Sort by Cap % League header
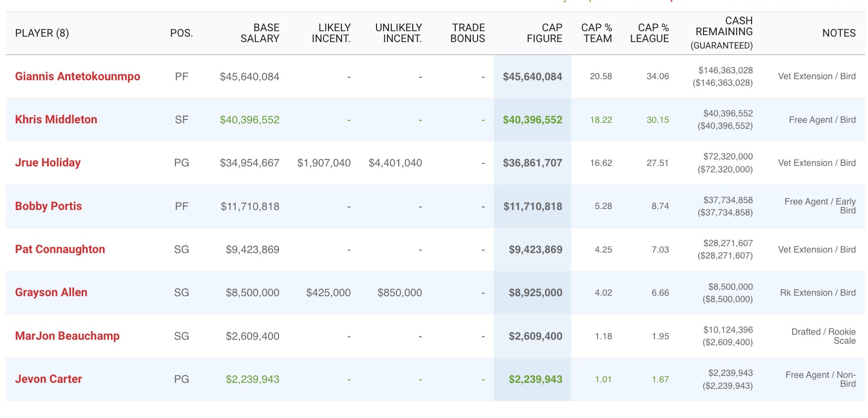The image size is (868, 418). 649,33
